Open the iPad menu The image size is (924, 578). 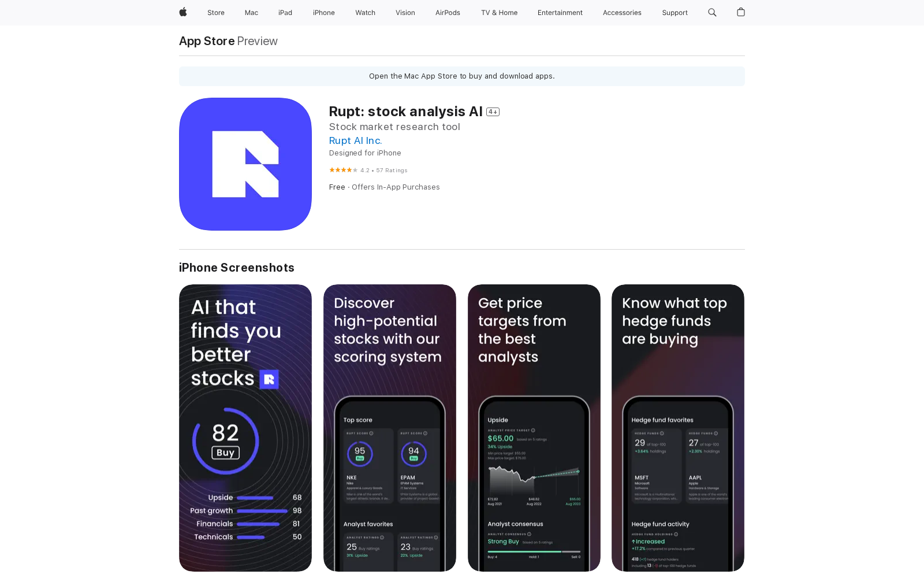tap(285, 13)
